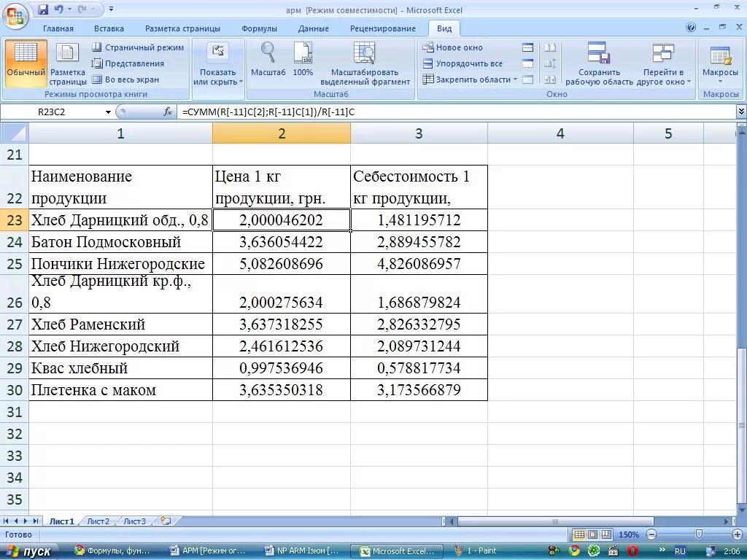Click the Excel Help question mark icon
The width and height of the screenshot is (747, 560).
point(691,27)
